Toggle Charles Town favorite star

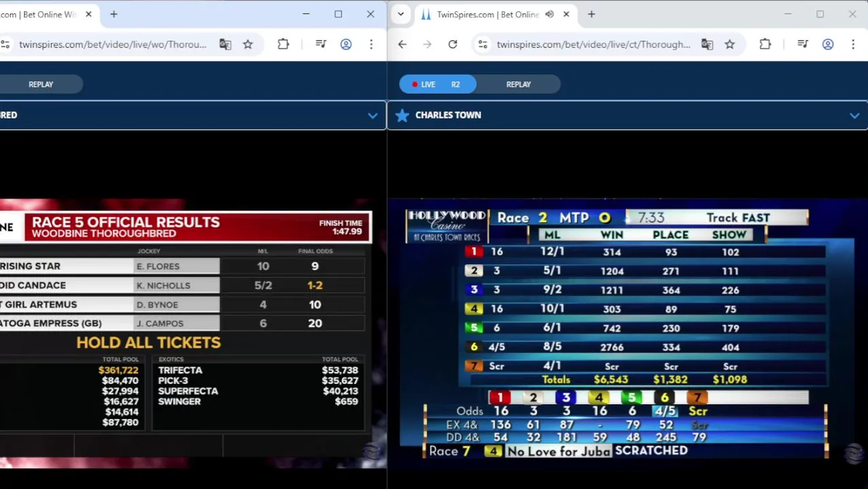[x=402, y=115]
